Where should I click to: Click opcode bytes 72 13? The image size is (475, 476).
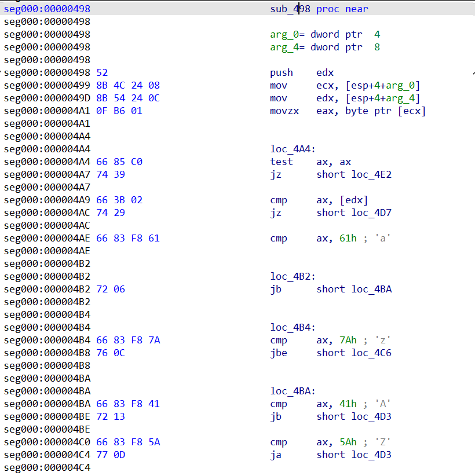[111, 417]
